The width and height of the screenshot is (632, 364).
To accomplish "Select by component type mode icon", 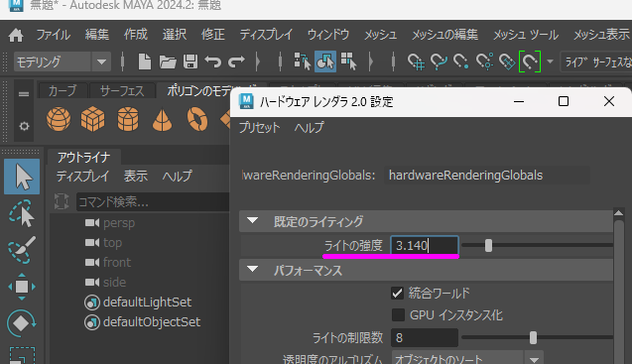I will coord(348,61).
